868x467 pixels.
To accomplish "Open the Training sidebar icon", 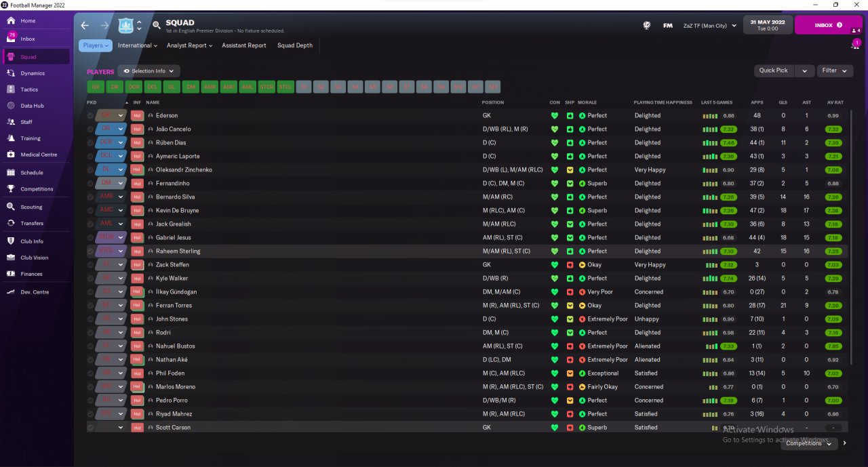I will (x=11, y=138).
